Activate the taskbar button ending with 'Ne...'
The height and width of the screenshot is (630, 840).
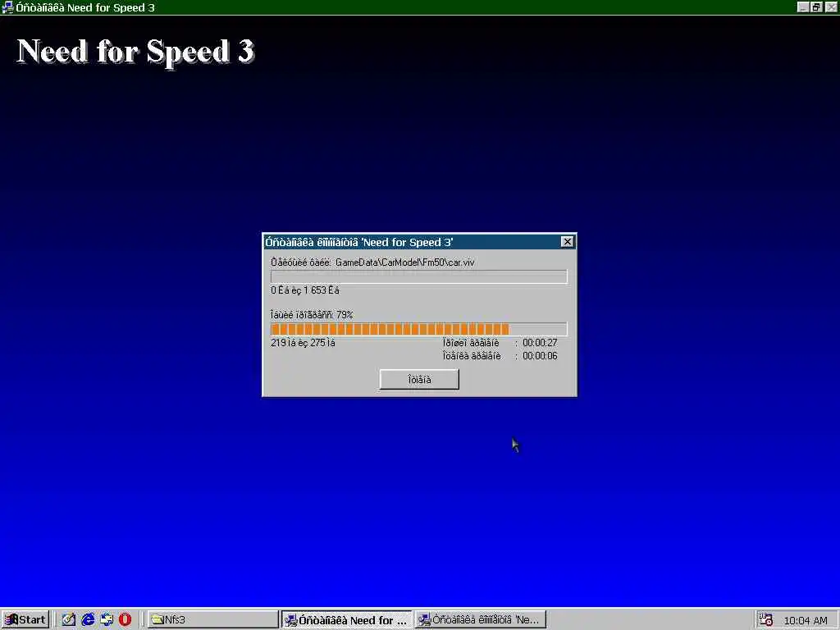point(481,619)
